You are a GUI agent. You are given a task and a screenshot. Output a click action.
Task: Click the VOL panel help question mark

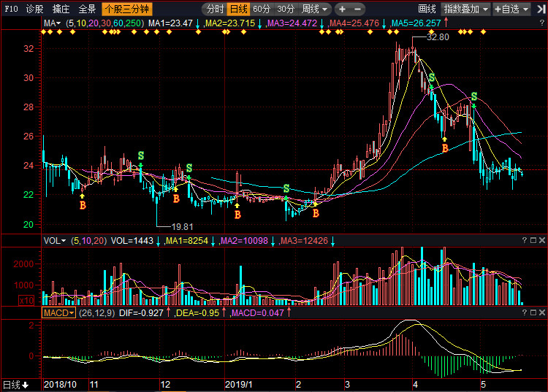point(524,240)
